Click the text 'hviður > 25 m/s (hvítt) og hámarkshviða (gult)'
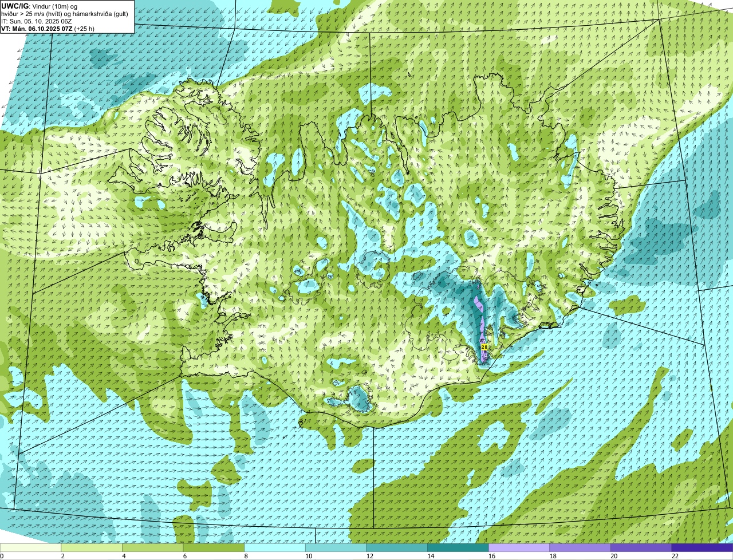The width and height of the screenshot is (733, 560). (65, 13)
